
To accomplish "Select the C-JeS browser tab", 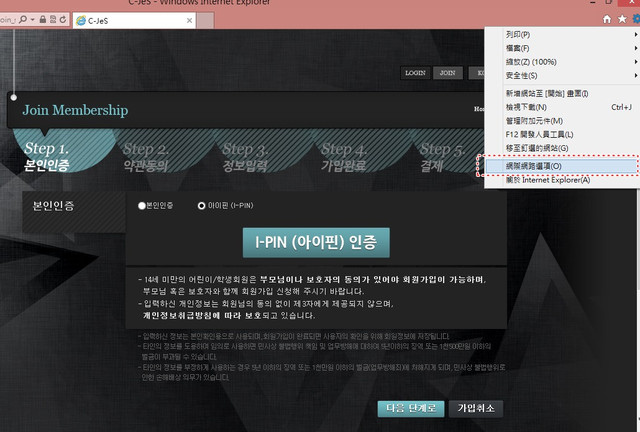I will pos(134,20).
